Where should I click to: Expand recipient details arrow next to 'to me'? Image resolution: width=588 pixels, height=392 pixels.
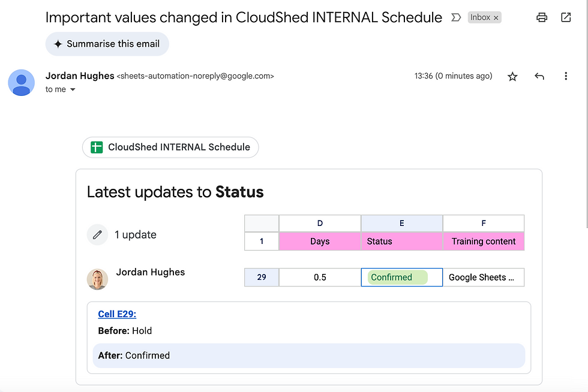73,89
